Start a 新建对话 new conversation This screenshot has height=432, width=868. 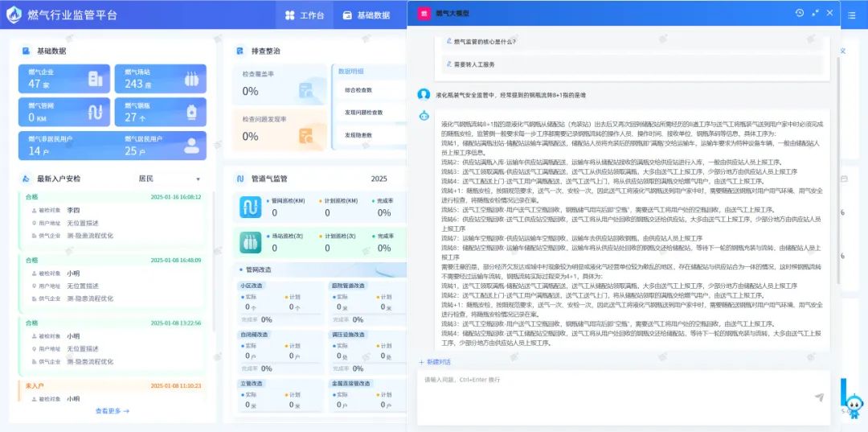coord(435,362)
